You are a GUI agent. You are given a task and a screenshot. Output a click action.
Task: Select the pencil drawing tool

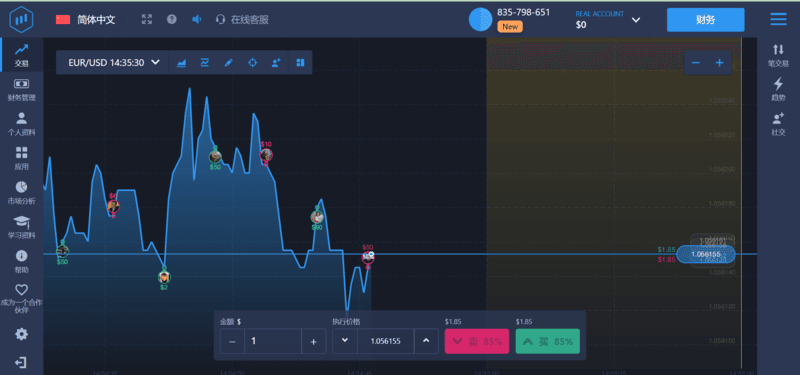click(x=229, y=62)
